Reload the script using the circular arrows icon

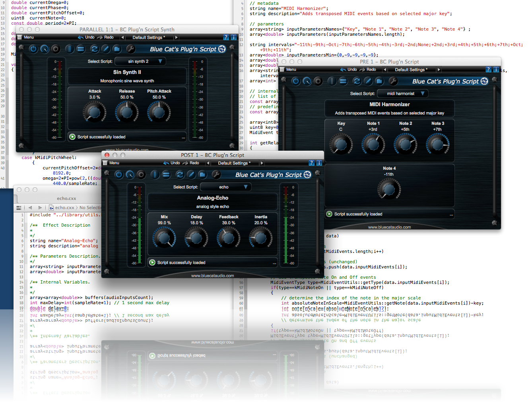pos(180,175)
